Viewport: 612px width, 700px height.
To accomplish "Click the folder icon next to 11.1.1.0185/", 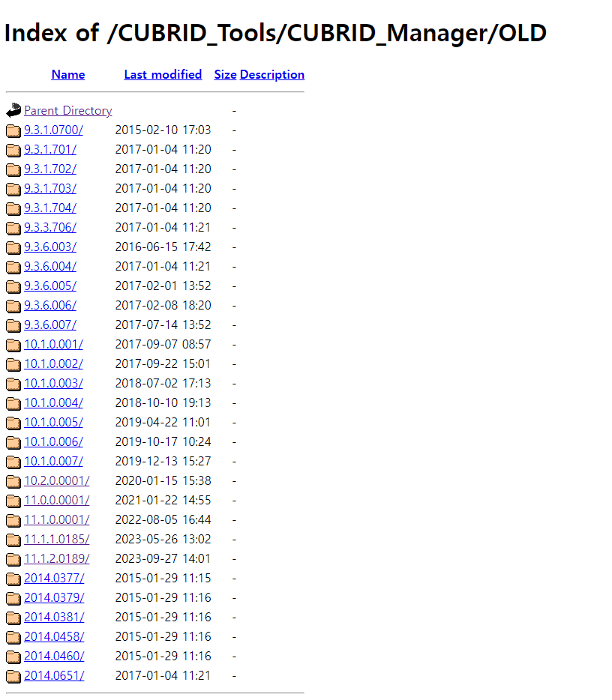I will tap(13, 540).
